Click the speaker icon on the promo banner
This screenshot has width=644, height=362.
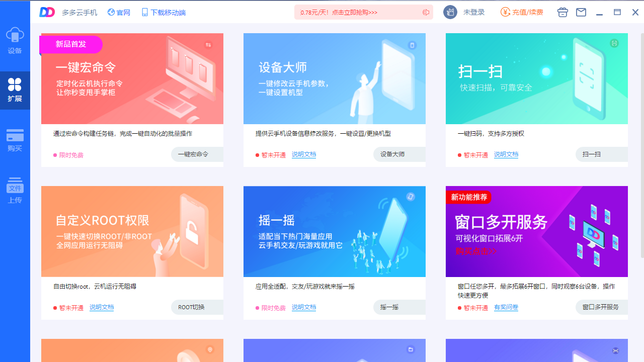(x=426, y=12)
